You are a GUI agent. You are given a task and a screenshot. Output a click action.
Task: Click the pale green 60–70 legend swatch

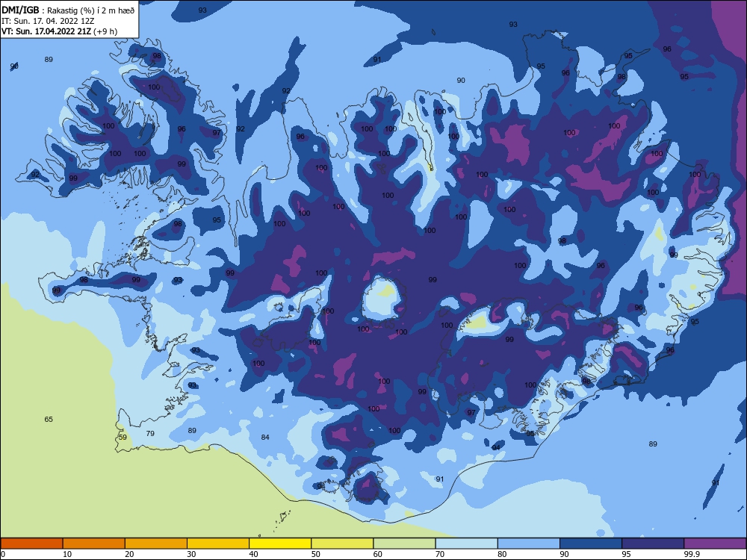(x=404, y=544)
